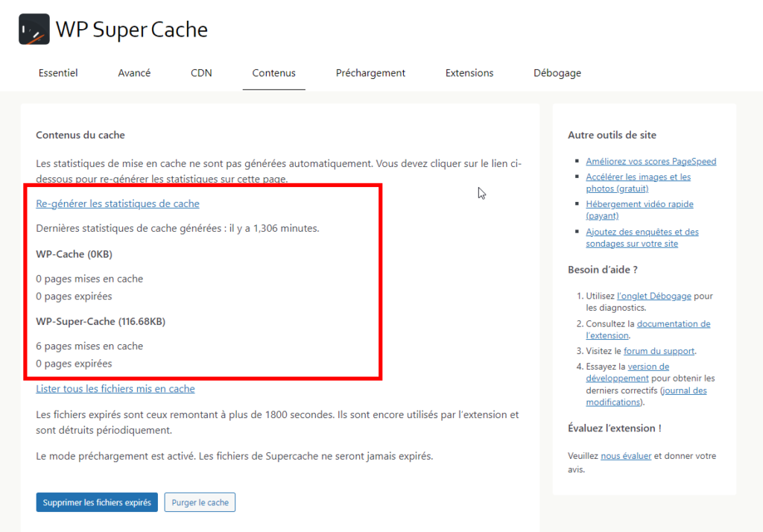Open version de développement link

tap(627, 373)
